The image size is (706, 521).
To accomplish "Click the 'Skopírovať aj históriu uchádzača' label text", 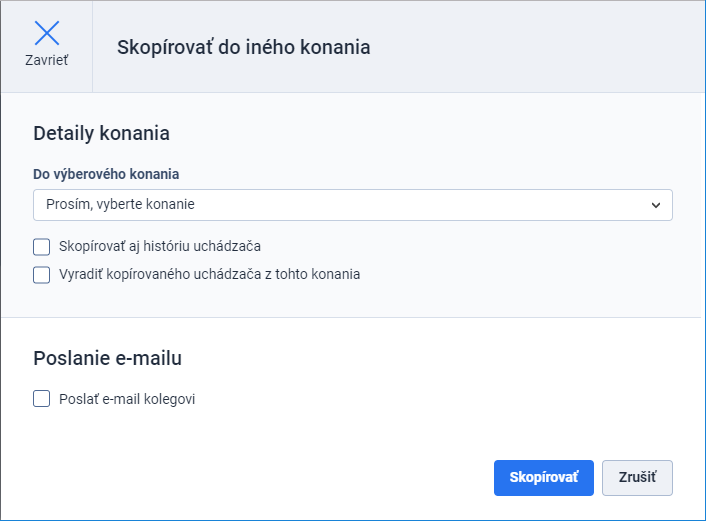I will pyautogui.click(x=160, y=246).
